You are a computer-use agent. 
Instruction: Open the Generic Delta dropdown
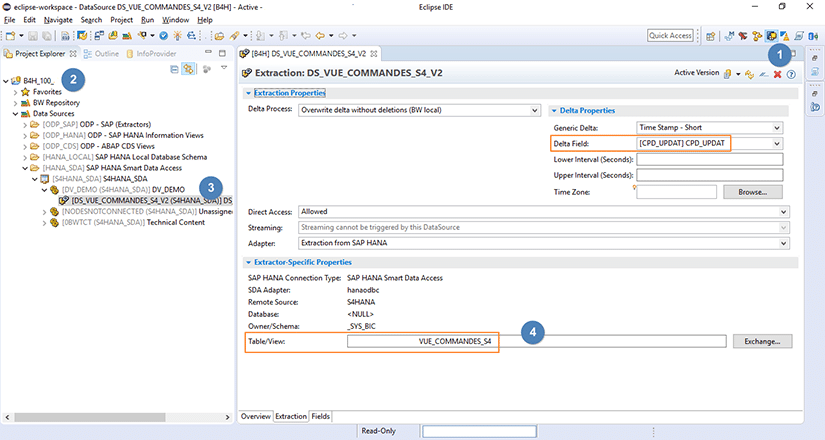point(777,128)
